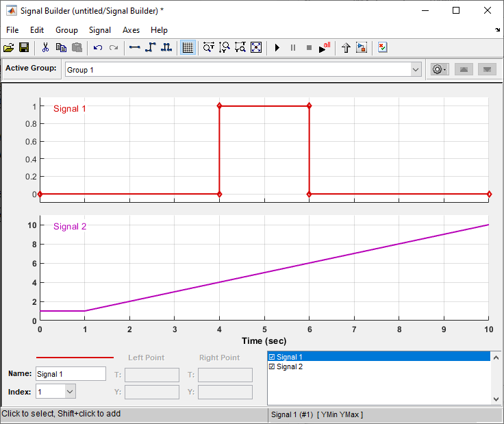Open the Axes menu
This screenshot has height=424, width=504.
pyautogui.click(x=131, y=30)
